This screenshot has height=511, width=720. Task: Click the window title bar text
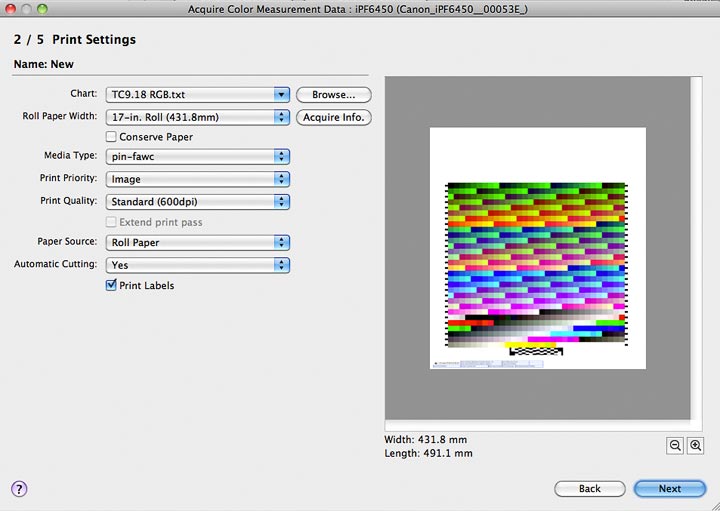[358, 9]
